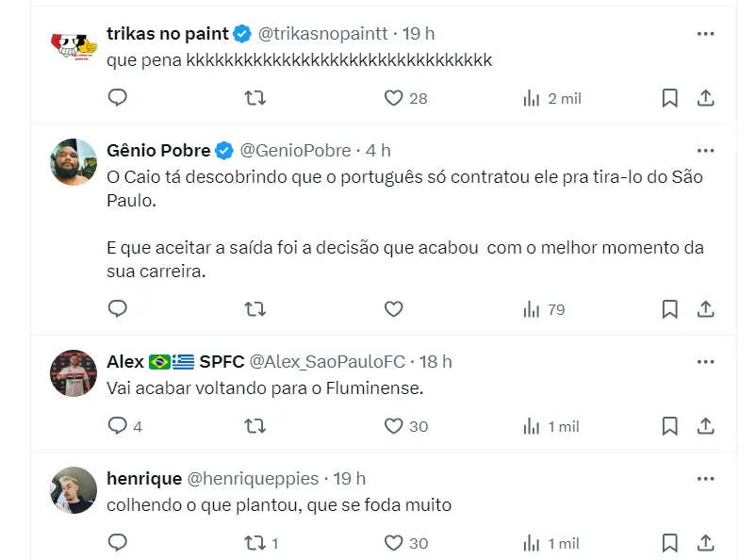Like the trikas no paint tweet
756x560 pixels.
pyautogui.click(x=394, y=98)
